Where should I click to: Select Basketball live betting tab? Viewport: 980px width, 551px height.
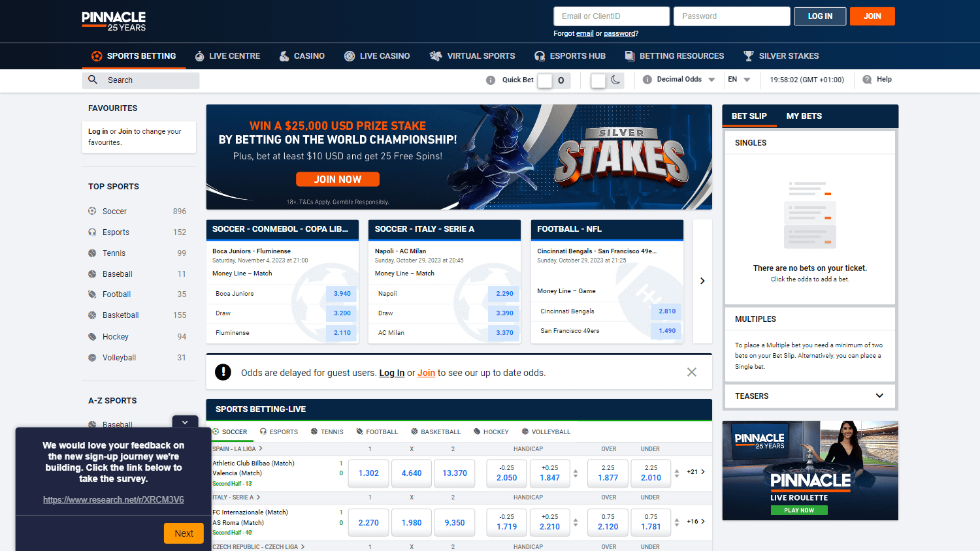click(x=436, y=432)
